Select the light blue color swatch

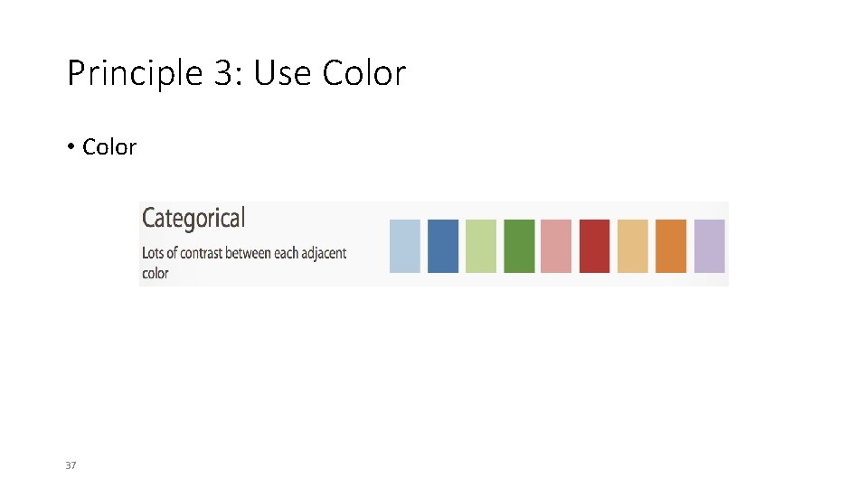pos(405,246)
